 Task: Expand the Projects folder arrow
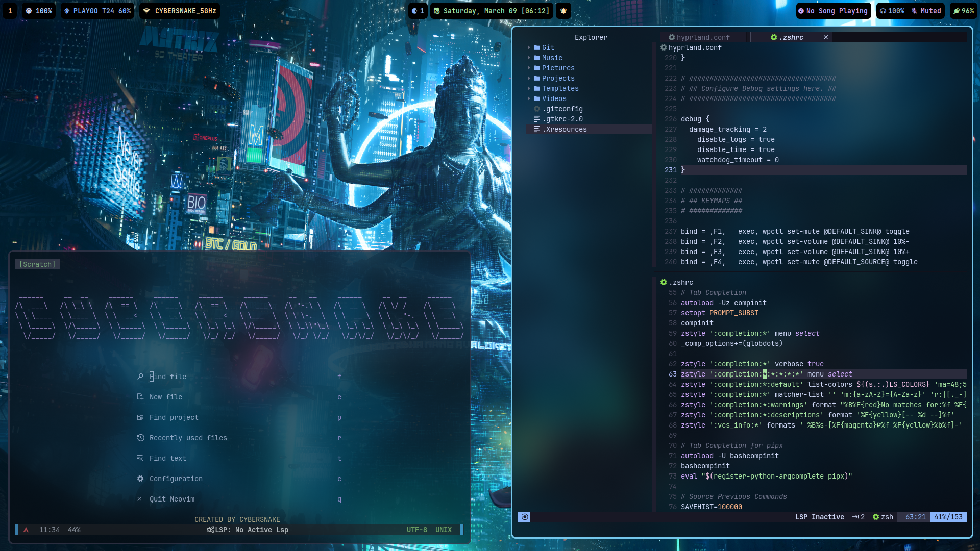[x=529, y=78]
